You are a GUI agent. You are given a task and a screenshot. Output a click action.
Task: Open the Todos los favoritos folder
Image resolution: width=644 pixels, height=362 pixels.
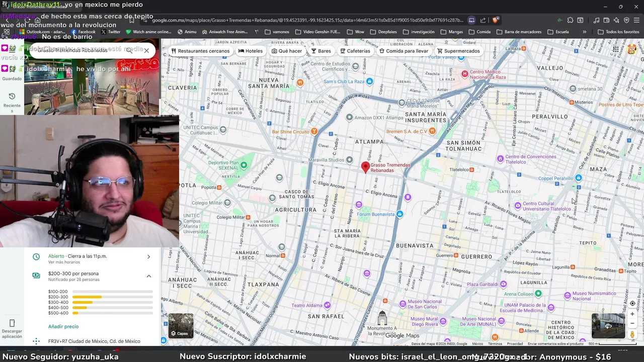click(618, 32)
